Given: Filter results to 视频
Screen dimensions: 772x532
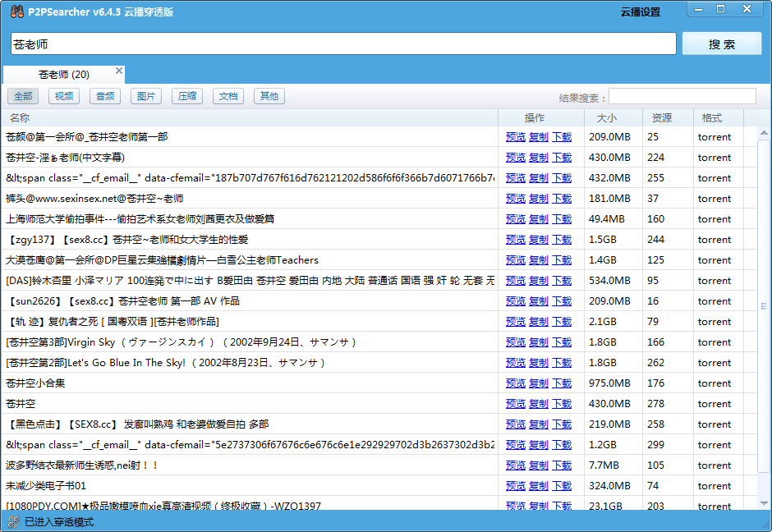Looking at the screenshot, I should (64, 96).
